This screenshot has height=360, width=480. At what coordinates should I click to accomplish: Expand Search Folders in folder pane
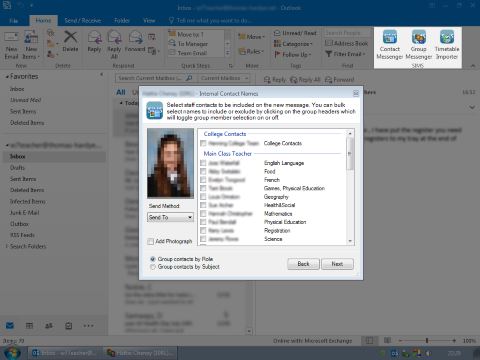(x=6, y=246)
